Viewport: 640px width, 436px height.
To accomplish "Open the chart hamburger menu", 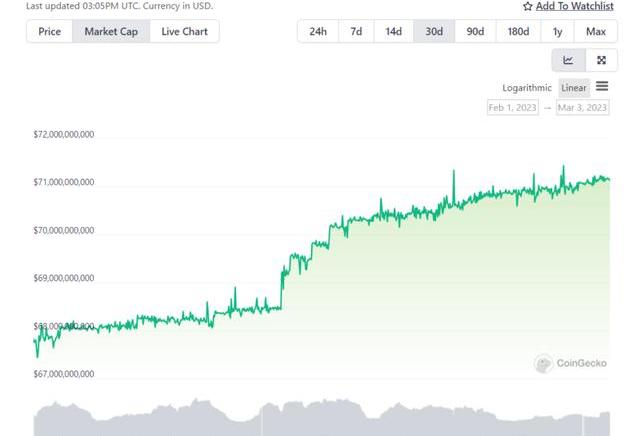I will click(x=602, y=87).
